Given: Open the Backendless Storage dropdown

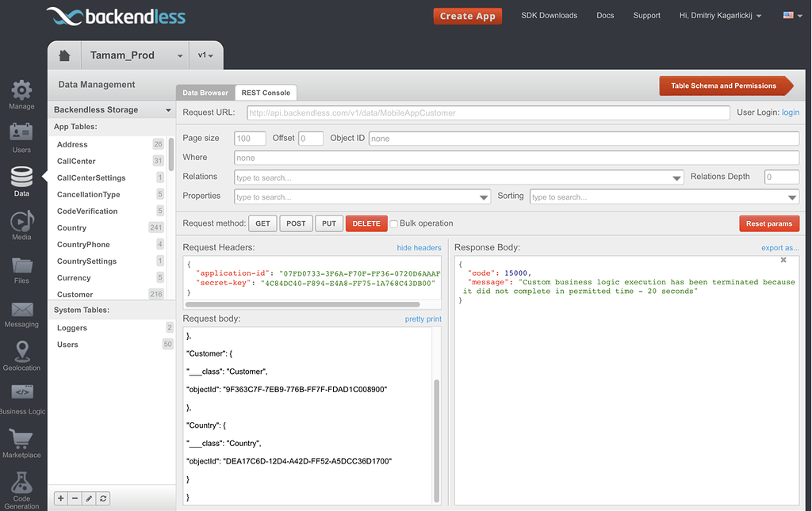Looking at the screenshot, I should tap(111, 109).
